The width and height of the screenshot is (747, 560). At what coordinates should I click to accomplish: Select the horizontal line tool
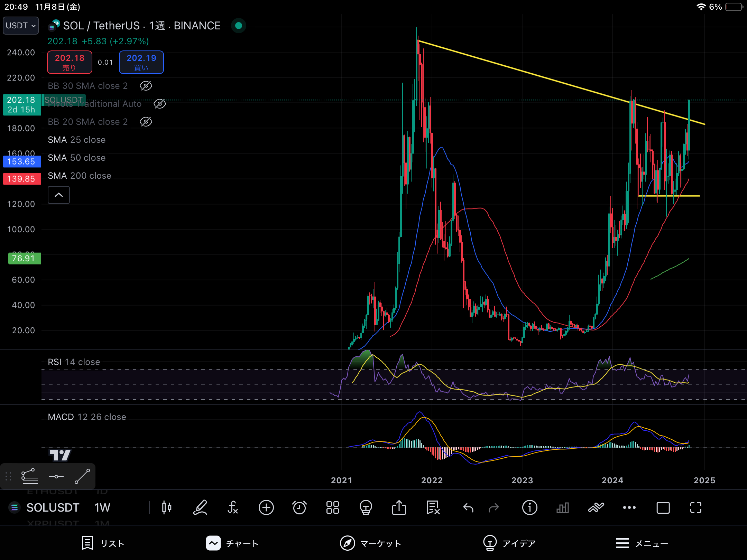[56, 477]
